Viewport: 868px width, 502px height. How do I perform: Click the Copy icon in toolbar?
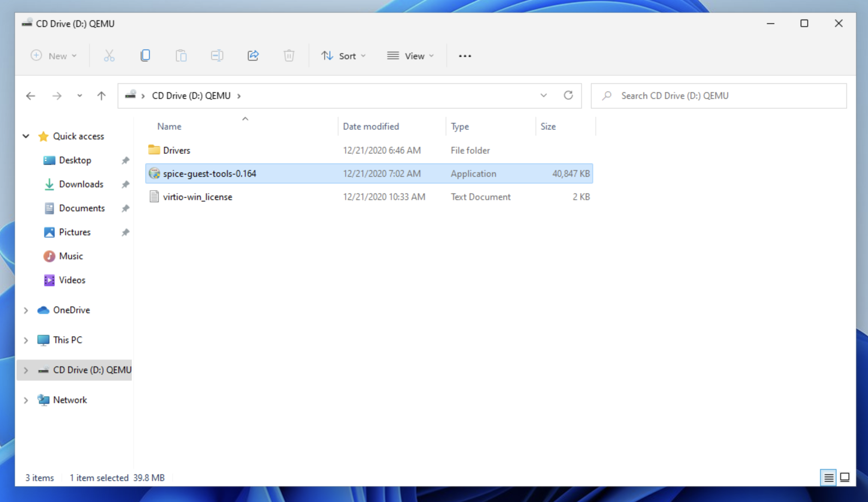[145, 56]
